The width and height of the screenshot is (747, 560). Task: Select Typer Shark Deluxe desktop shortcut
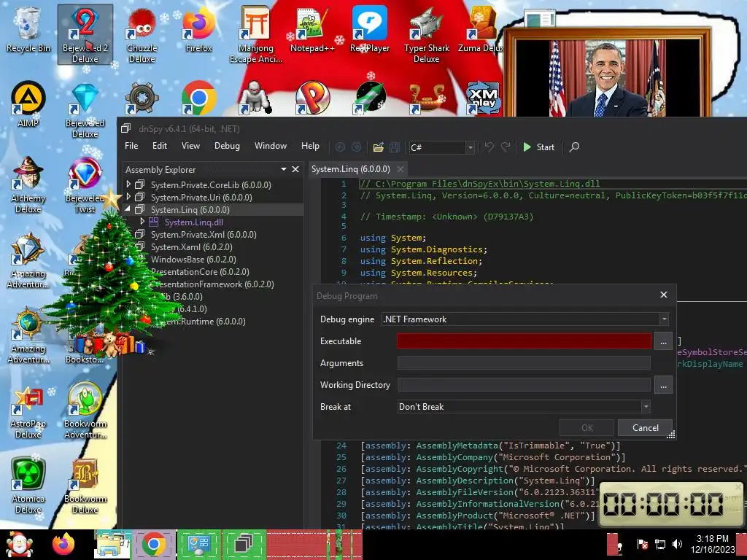(426, 34)
